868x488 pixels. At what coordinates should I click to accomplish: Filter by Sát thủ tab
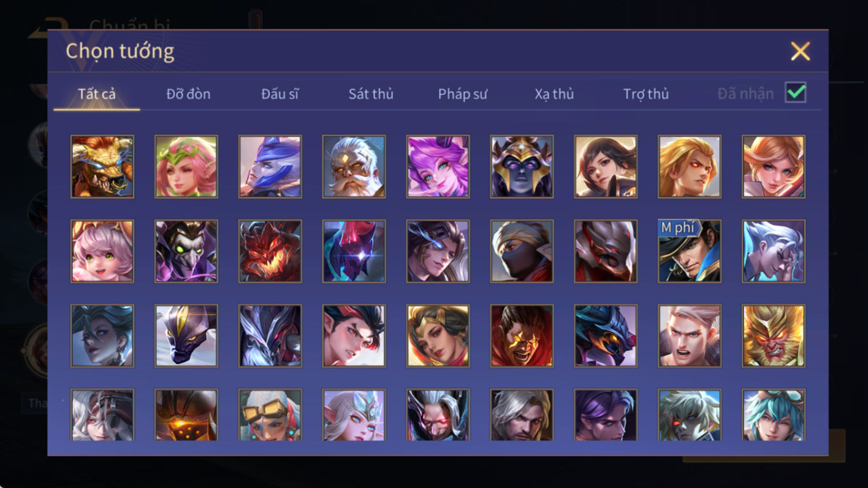click(x=371, y=94)
